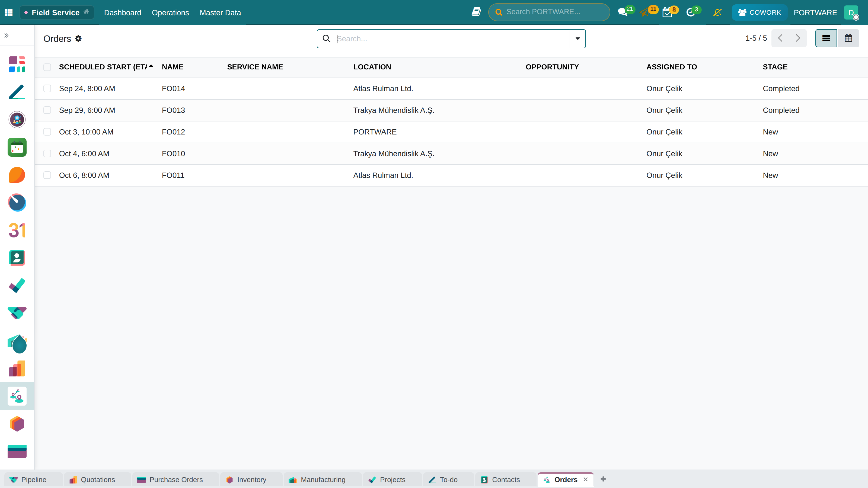Sort by Scheduled Start (ETA) column
Image resolution: width=868 pixels, height=488 pixels.
106,67
